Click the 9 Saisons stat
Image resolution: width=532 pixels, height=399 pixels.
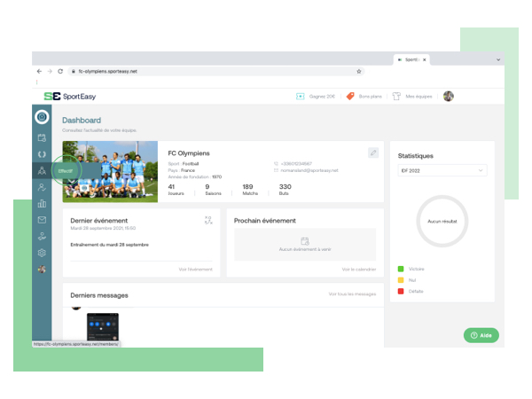pos(213,190)
